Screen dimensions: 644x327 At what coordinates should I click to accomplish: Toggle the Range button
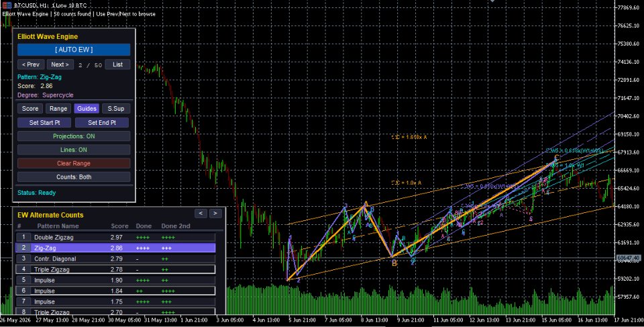tap(58, 109)
